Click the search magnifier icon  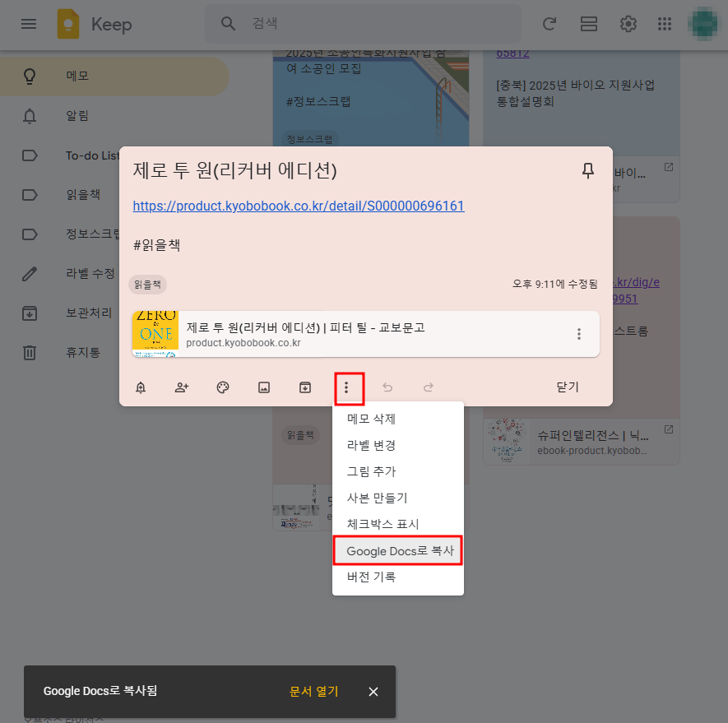click(x=228, y=23)
